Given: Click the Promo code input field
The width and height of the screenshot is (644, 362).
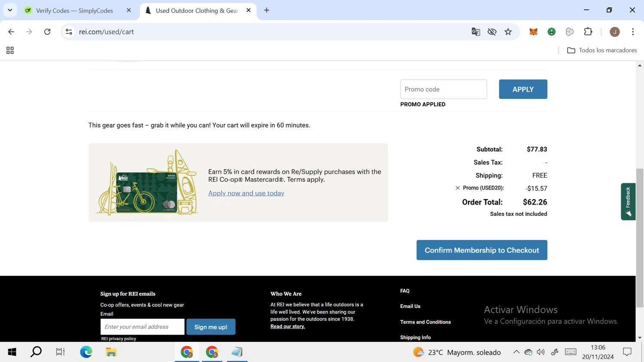Looking at the screenshot, I should click(444, 89).
